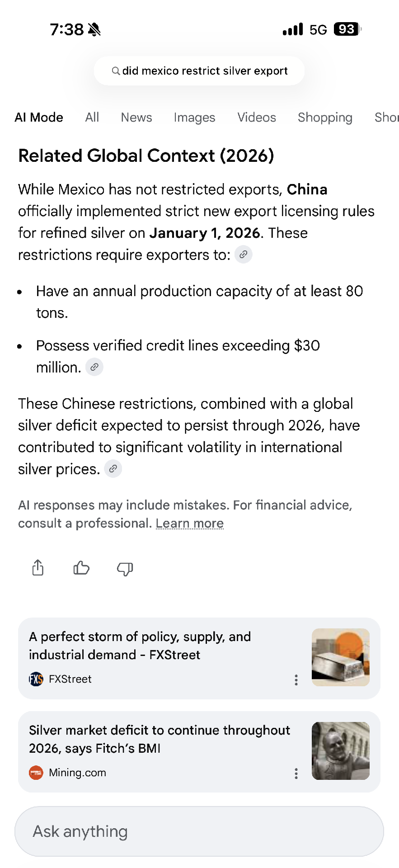Open the FXStreet "perfect storm" article
The height and width of the screenshot is (868, 399).
click(x=140, y=646)
